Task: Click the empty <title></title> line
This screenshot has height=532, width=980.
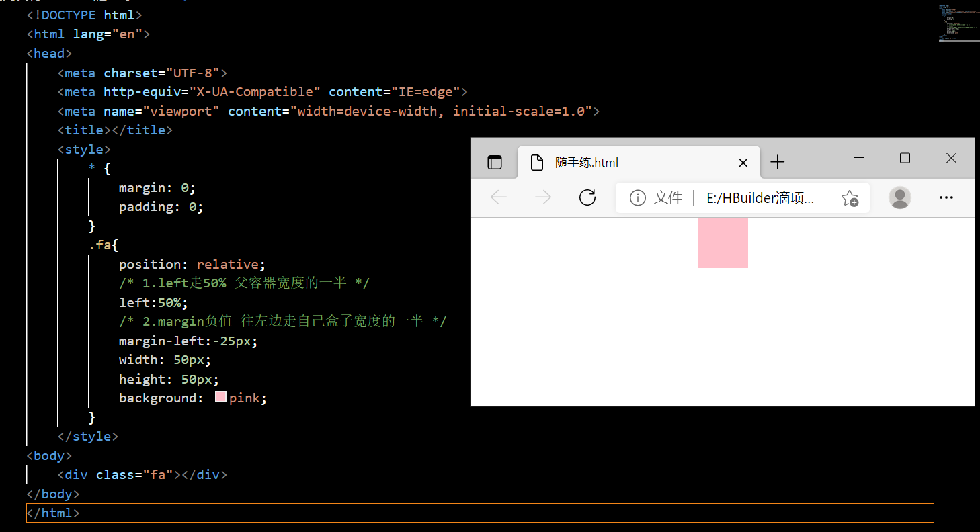Action: (x=115, y=130)
